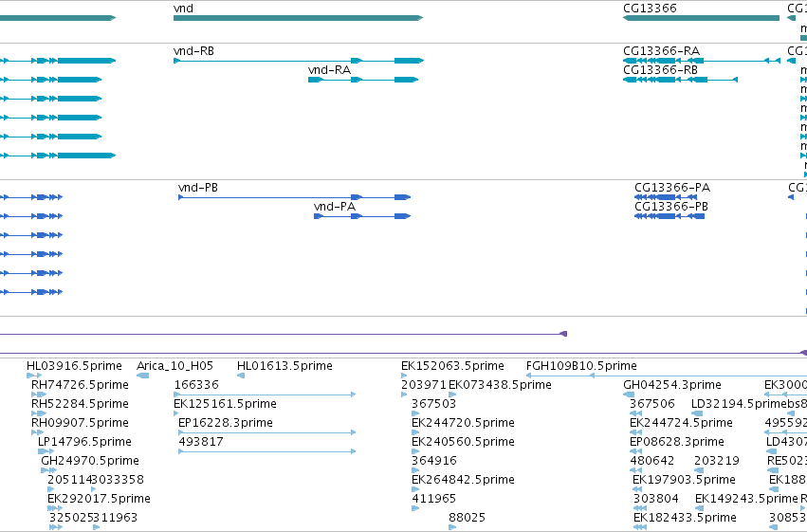The height and width of the screenshot is (532, 807).
Task: Open EST EK125161.5prime
Action: click(225, 404)
